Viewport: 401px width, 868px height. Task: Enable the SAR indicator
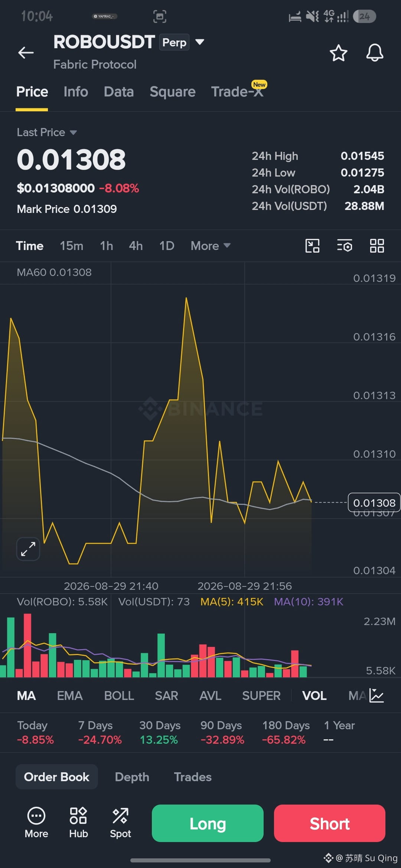click(x=166, y=696)
